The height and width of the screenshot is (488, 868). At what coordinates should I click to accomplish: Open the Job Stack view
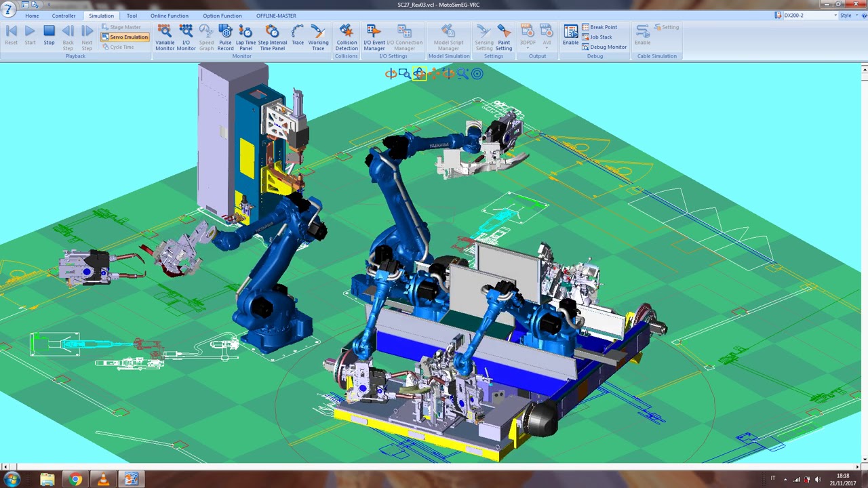coord(597,37)
